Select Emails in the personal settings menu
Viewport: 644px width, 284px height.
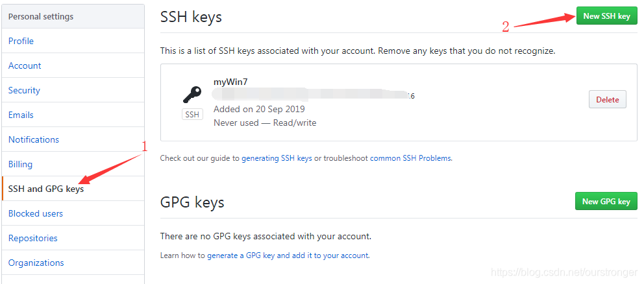coord(21,115)
